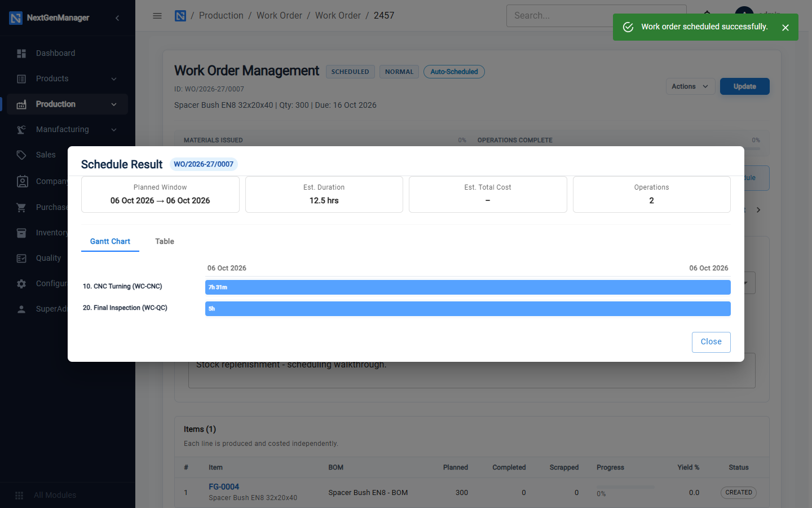
Task: Click the Sales tag icon
Action: click(x=21, y=155)
